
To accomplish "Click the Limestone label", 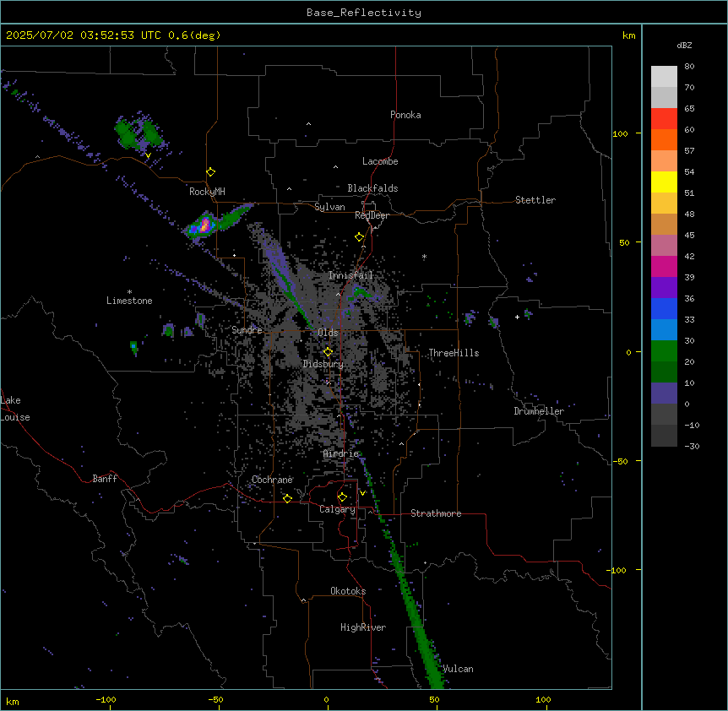I will (129, 301).
